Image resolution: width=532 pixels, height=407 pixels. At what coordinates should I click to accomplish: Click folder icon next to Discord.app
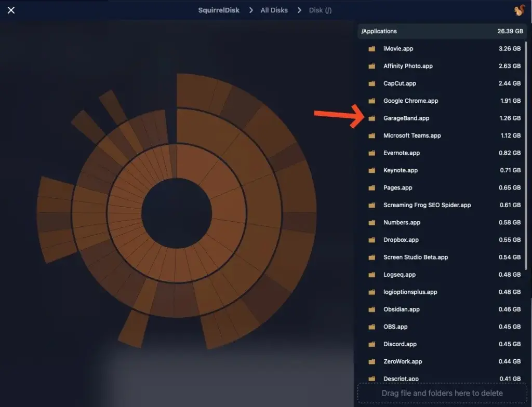pyautogui.click(x=372, y=344)
